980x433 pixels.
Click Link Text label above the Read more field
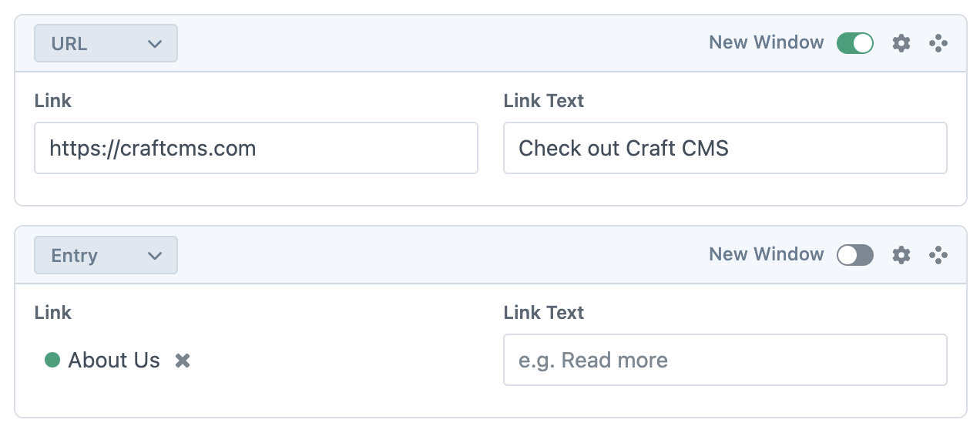pos(543,313)
